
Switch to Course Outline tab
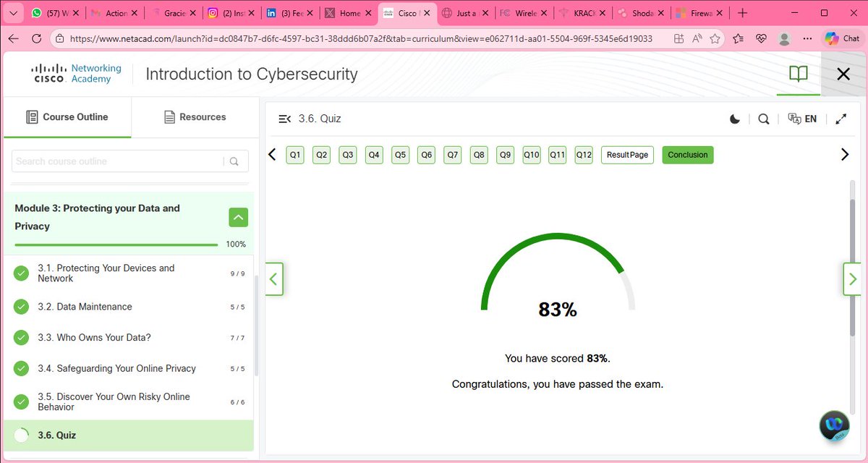67,117
